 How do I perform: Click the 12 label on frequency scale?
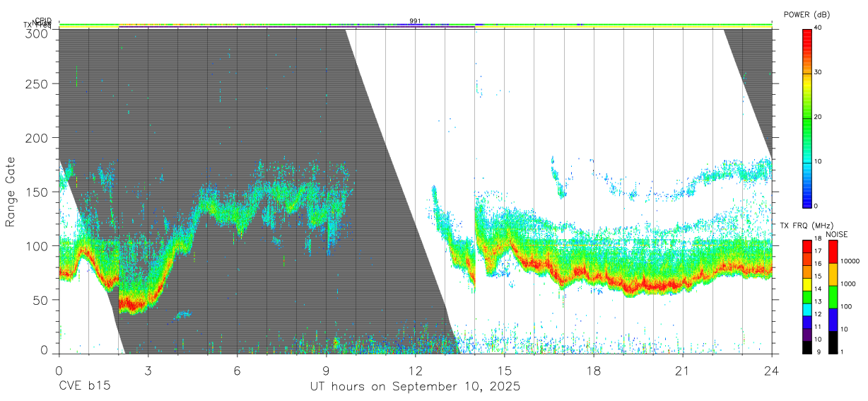tap(817, 314)
